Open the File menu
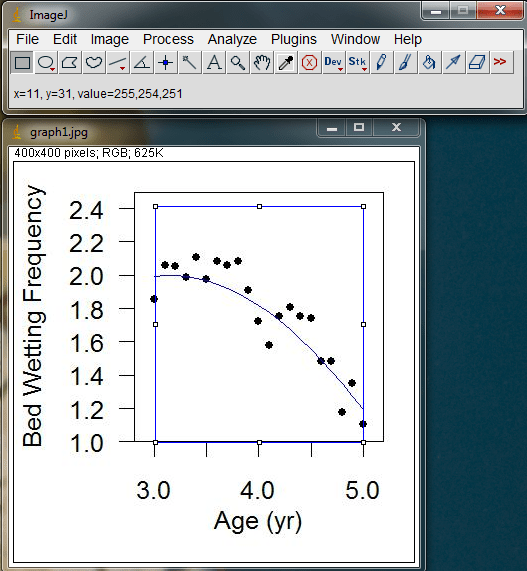Viewport: 527px width, 571px height. point(27,39)
